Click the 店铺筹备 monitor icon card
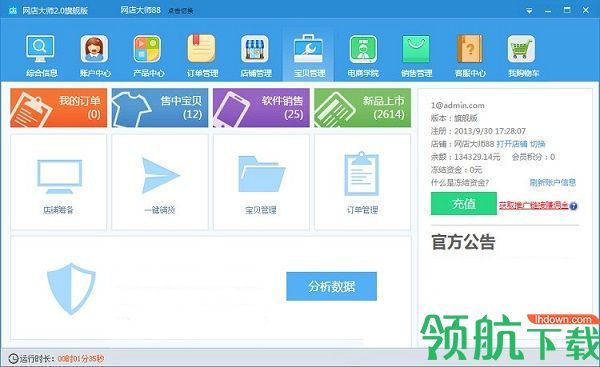 [x=59, y=182]
